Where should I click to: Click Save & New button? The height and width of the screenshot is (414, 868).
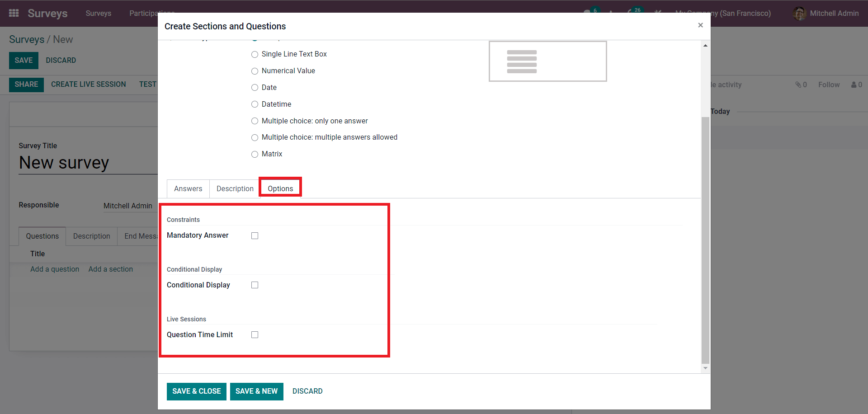(257, 391)
